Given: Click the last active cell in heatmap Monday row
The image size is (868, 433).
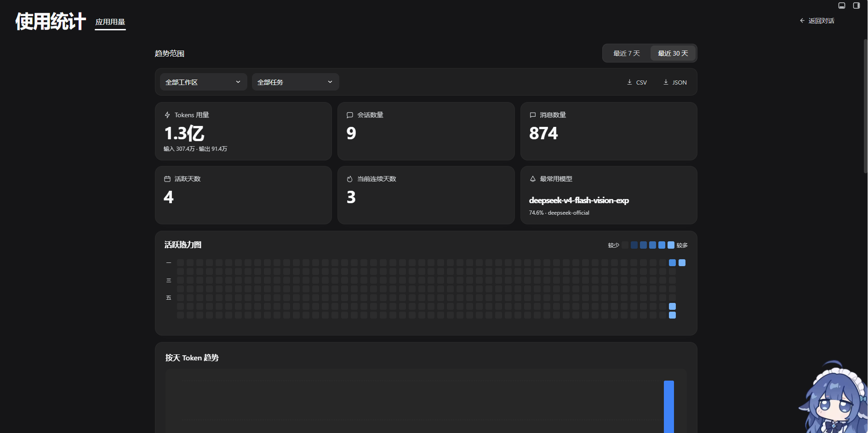Looking at the screenshot, I should click(682, 263).
